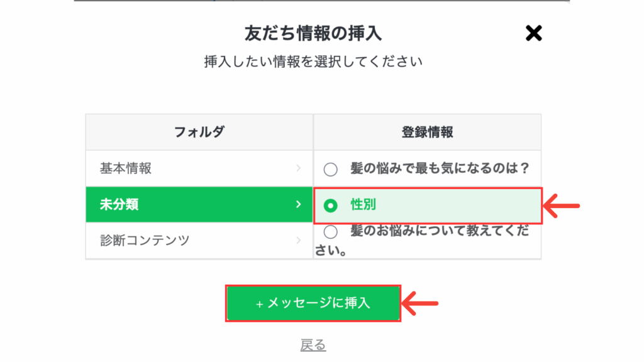The image size is (644, 362).
Task: Select the highlighted 未分類 folder row
Action: [199, 204]
